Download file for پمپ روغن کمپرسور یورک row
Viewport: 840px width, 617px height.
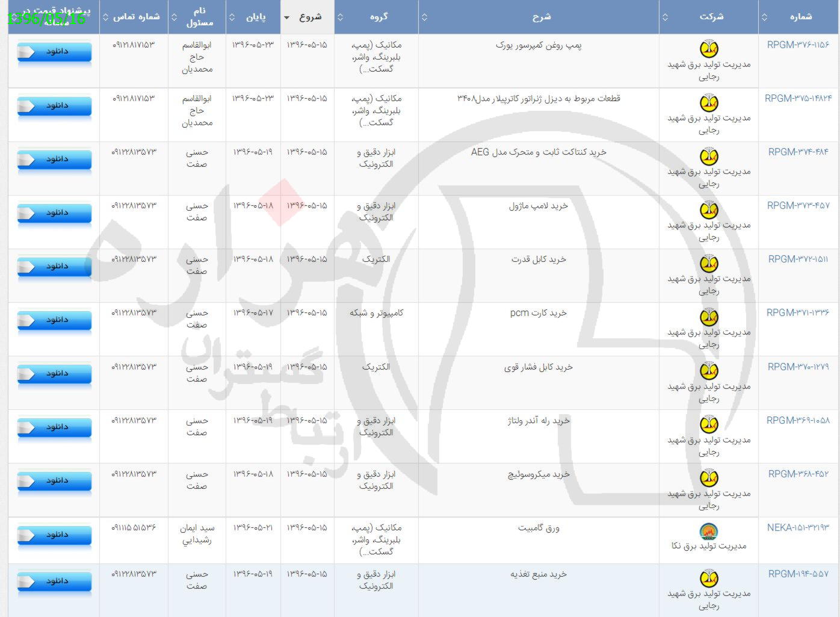point(54,52)
